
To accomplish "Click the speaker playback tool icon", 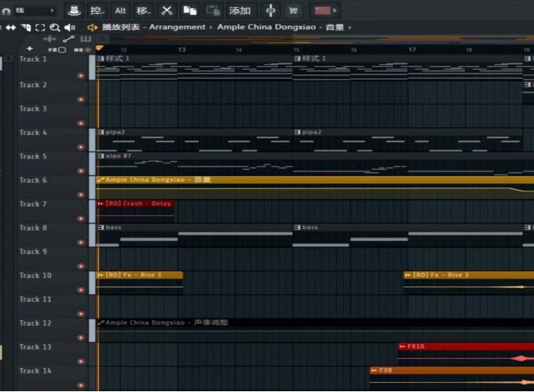I will [x=69, y=28].
